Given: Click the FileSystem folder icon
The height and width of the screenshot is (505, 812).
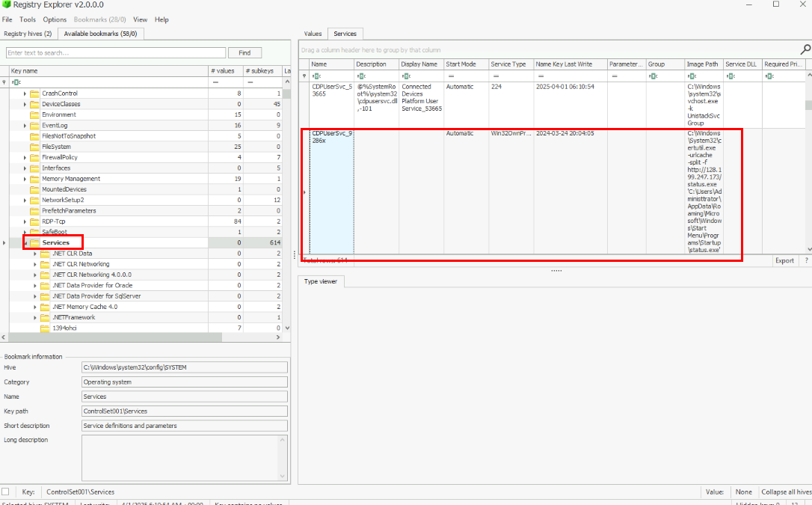Looking at the screenshot, I should pos(34,147).
